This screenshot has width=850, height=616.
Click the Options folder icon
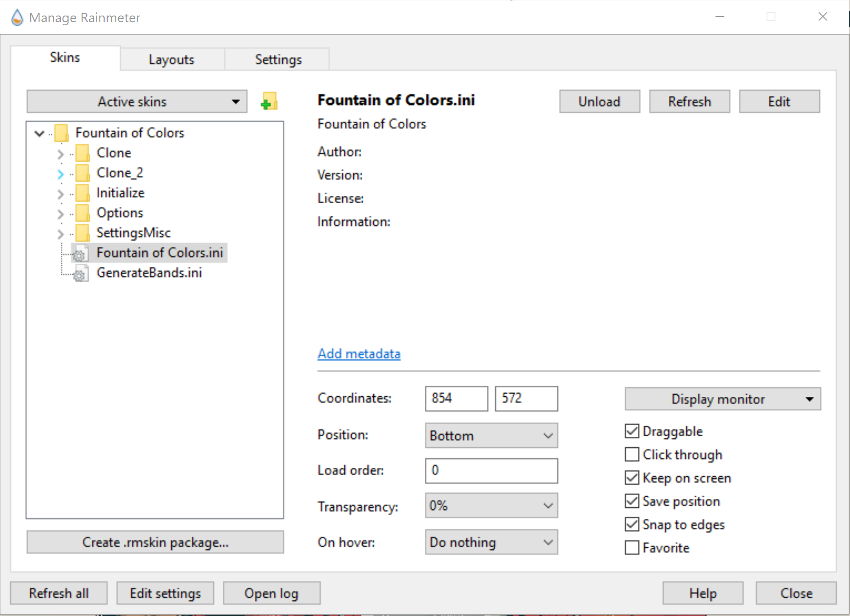pyautogui.click(x=83, y=213)
